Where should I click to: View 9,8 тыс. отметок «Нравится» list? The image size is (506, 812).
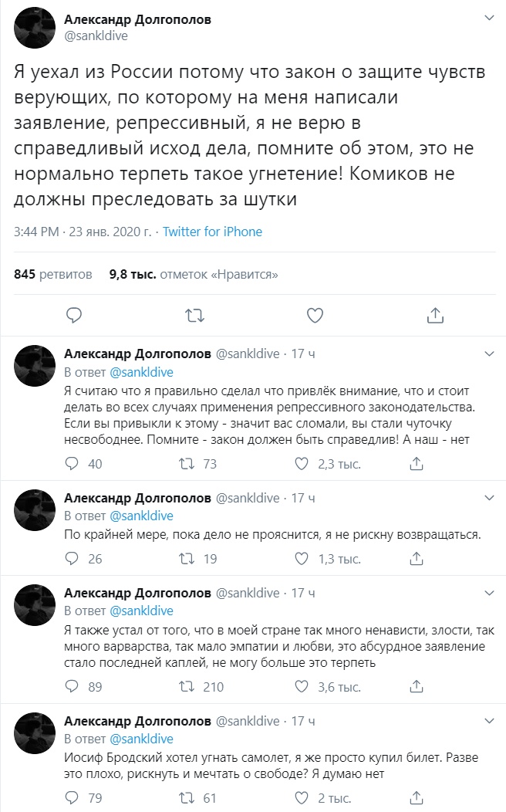point(194,274)
